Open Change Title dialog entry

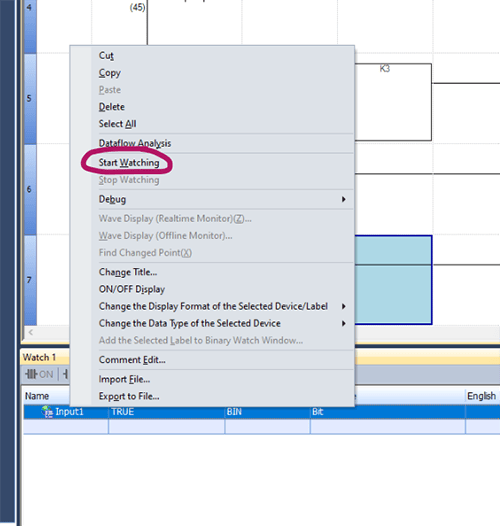click(128, 272)
